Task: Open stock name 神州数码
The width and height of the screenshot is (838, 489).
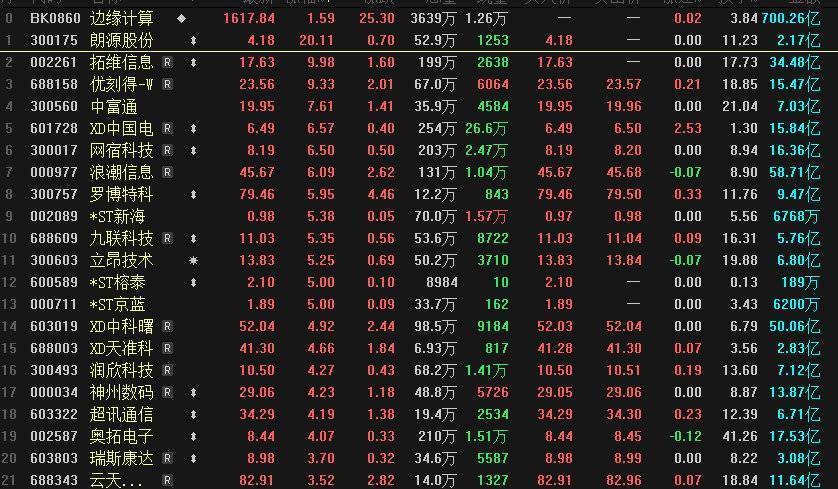Action: coord(121,392)
